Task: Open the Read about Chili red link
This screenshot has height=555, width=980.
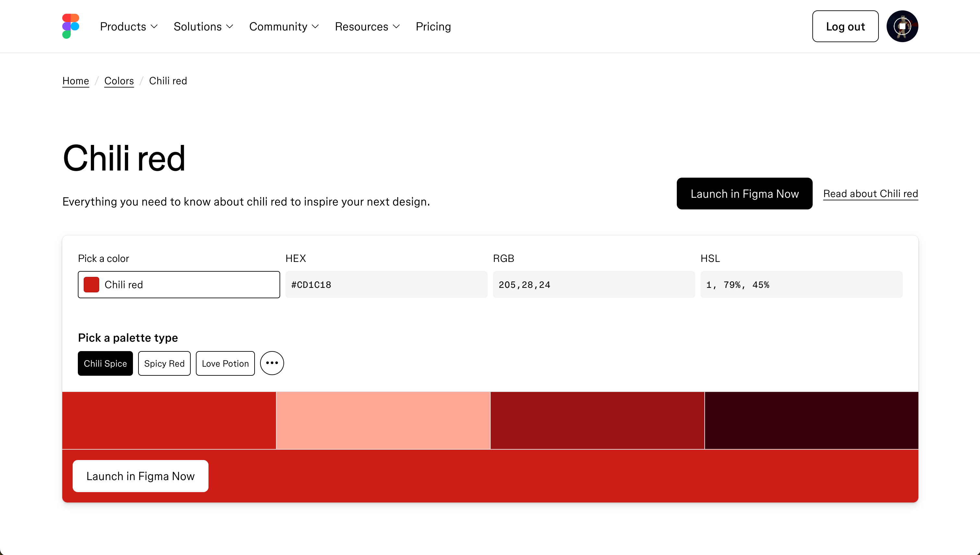Action: [871, 194]
